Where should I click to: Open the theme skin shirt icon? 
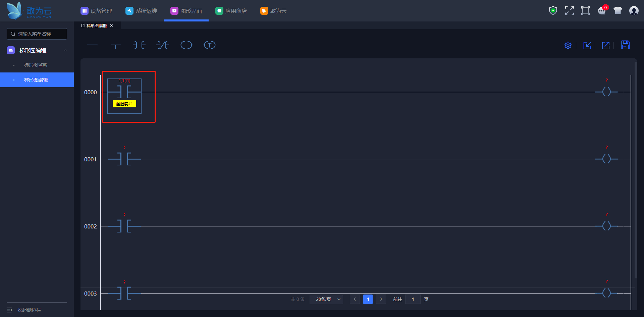coord(618,11)
